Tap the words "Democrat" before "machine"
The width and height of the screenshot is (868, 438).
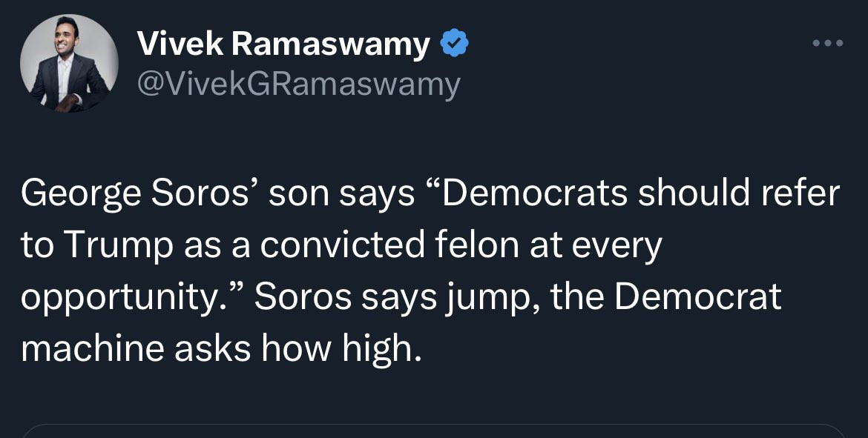pyautogui.click(x=697, y=298)
